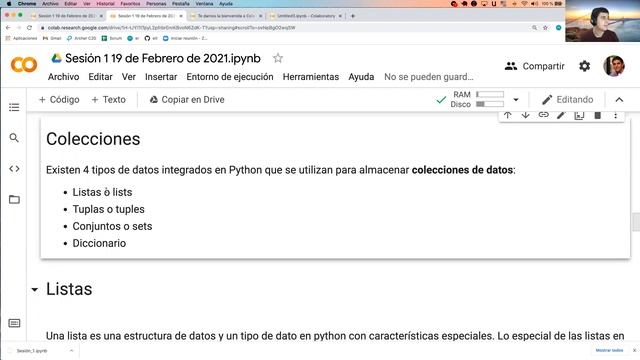The image size is (640, 360).
Task: Open the RAM/Disco runtime dropdown arrow
Action: pyautogui.click(x=516, y=100)
